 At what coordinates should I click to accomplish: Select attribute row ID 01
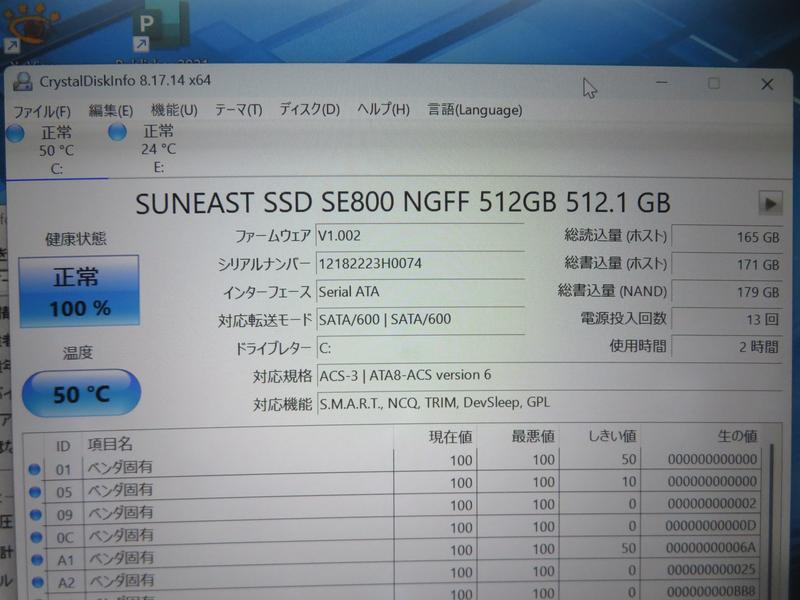click(x=395, y=464)
